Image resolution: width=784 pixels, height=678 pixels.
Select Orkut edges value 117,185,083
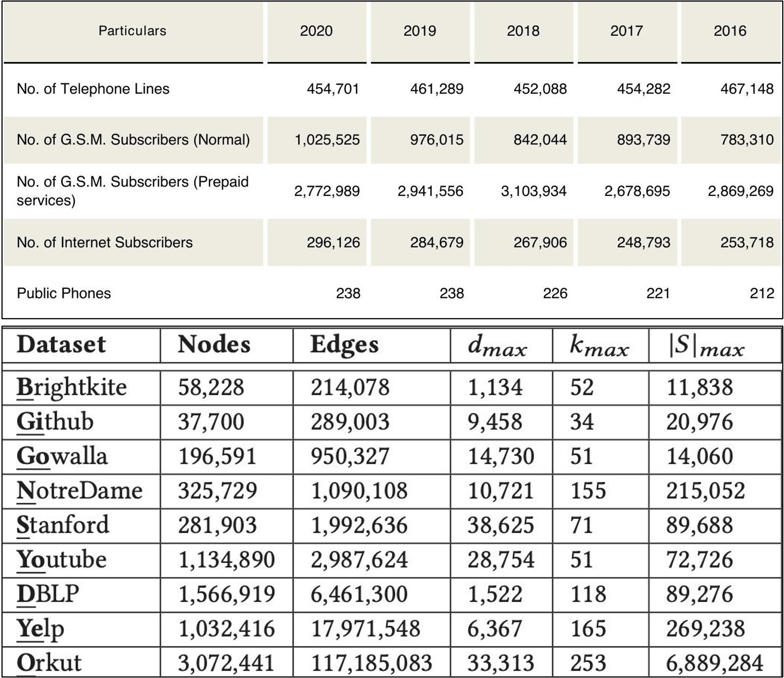point(371,663)
